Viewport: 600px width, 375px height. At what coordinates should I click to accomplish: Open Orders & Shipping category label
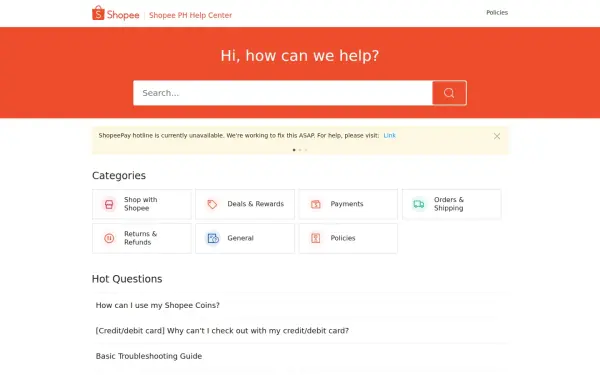tap(449, 204)
